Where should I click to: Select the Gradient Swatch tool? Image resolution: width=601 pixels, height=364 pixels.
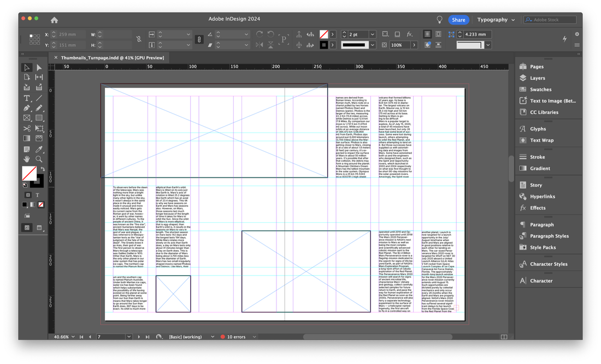27,138
